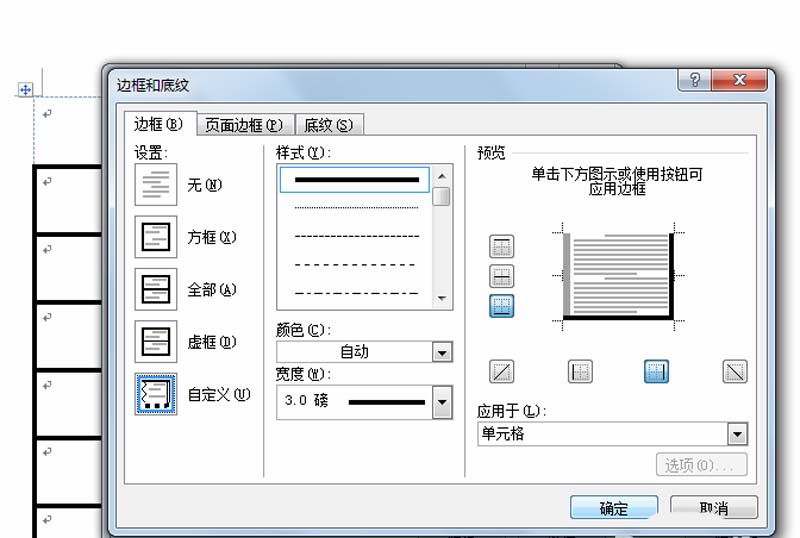800x538 pixels.
Task: Open the 宽度 width dropdown arrow
Action: pyautogui.click(x=442, y=402)
